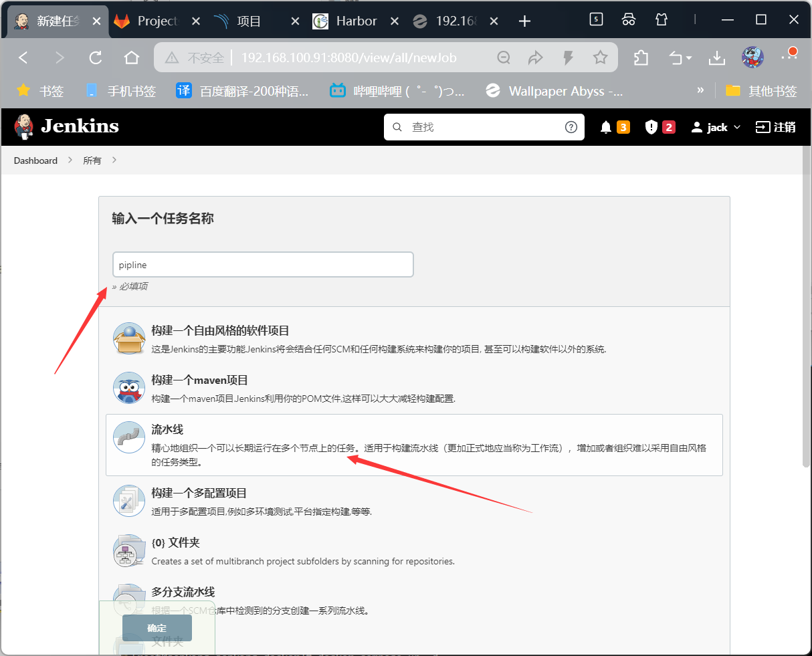Click the maven project owl icon

129,388
